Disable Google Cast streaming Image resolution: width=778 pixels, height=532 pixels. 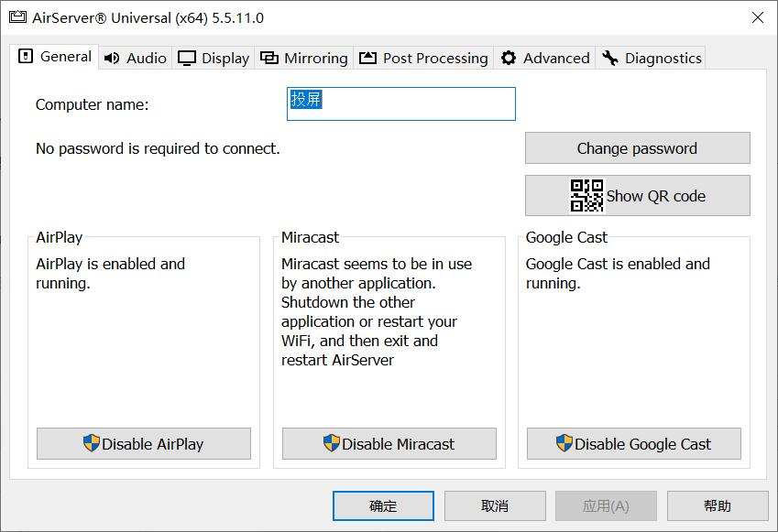(634, 443)
